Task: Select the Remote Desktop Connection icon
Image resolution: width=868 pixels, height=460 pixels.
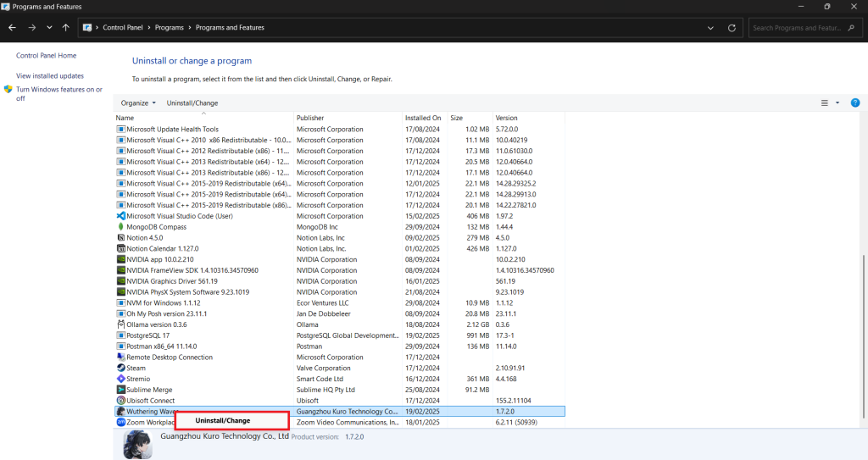Action: click(x=120, y=357)
